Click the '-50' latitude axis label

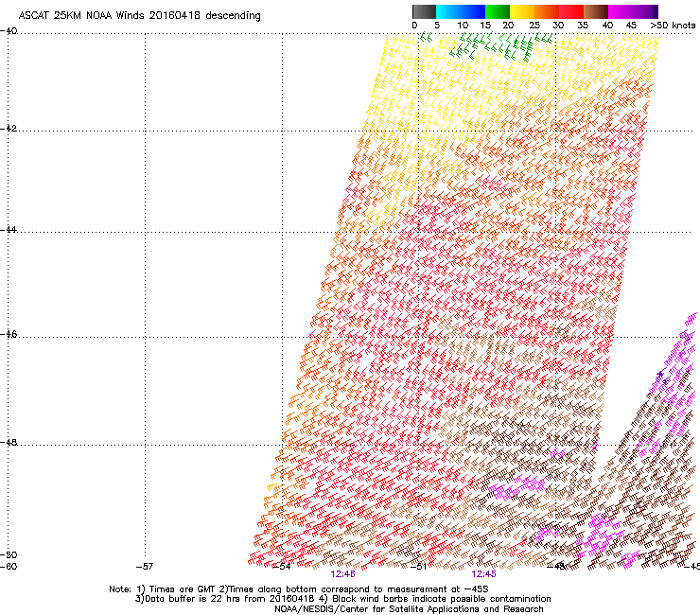(x=9, y=554)
